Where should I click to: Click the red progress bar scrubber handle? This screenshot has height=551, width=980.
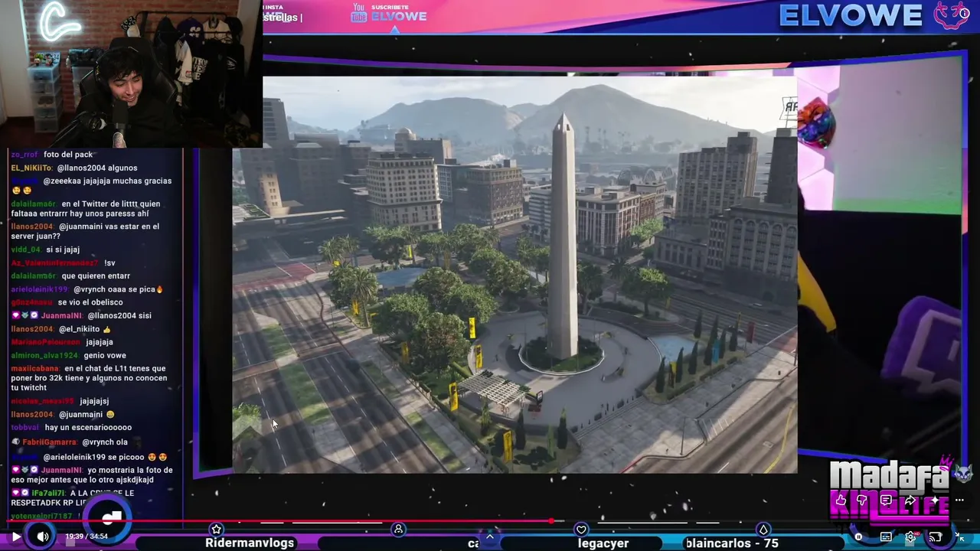[551, 522]
